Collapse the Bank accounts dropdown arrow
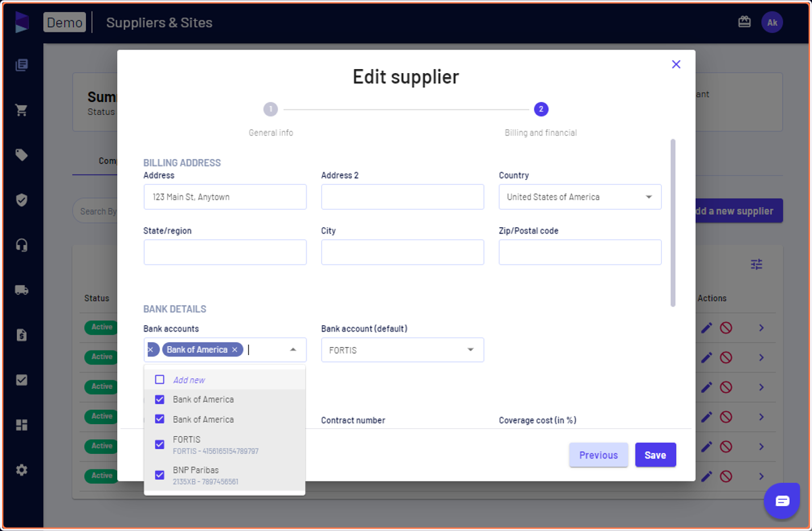 pos(293,350)
